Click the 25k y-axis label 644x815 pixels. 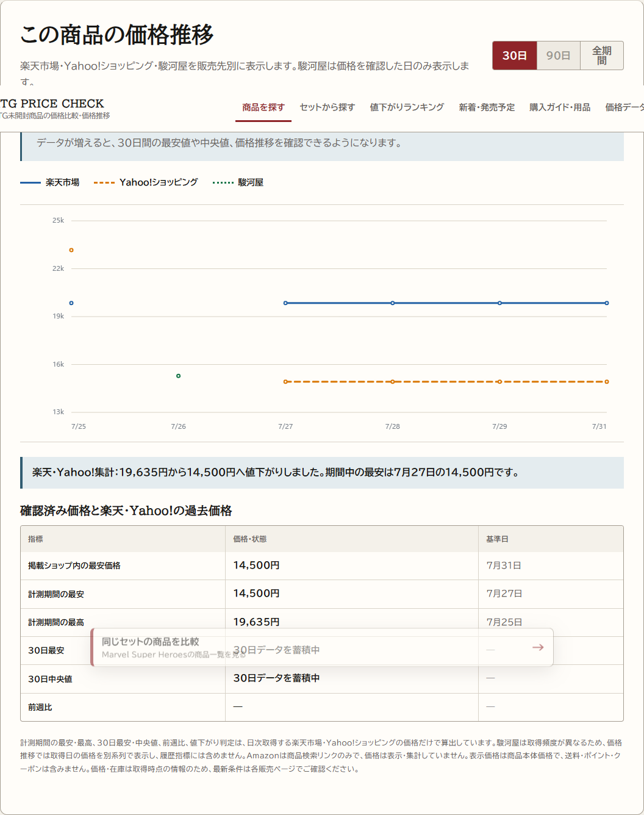[58, 220]
